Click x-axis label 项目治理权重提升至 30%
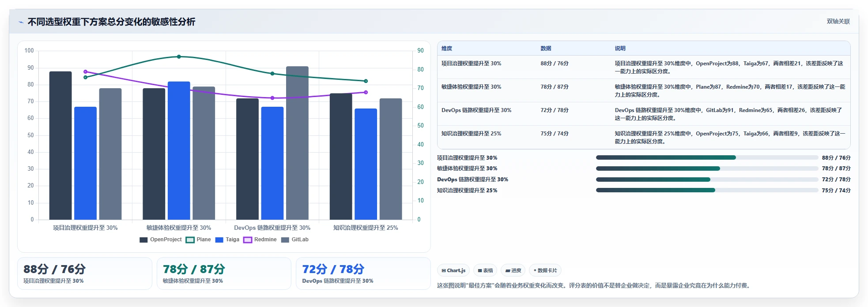Viewport: 868px width, 307px height. [x=85, y=228]
